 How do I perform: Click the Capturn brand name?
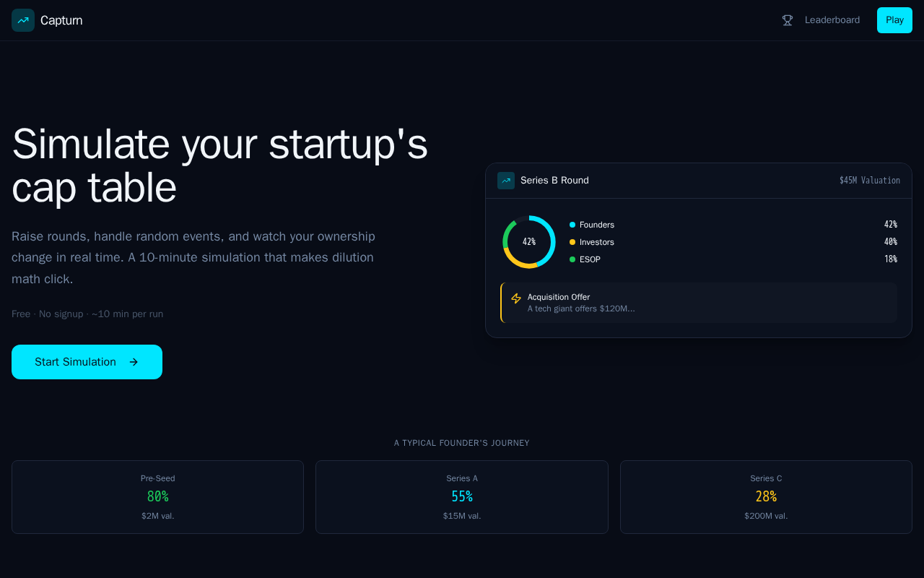click(x=61, y=20)
